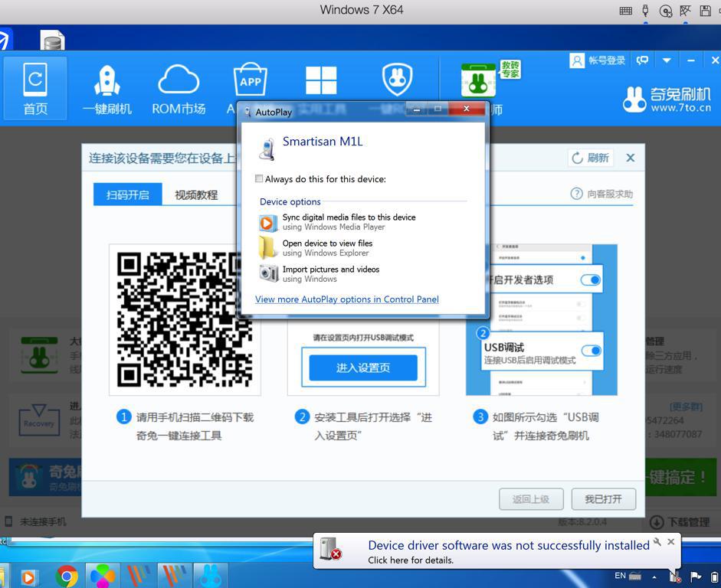Select the 扫码开启 tab
This screenshot has height=588, width=721.
tap(127, 194)
